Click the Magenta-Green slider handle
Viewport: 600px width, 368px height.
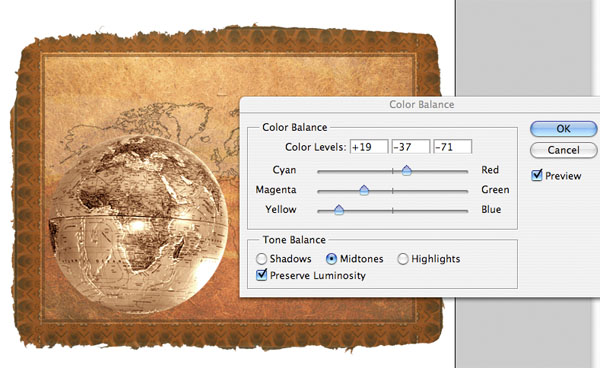[364, 190]
